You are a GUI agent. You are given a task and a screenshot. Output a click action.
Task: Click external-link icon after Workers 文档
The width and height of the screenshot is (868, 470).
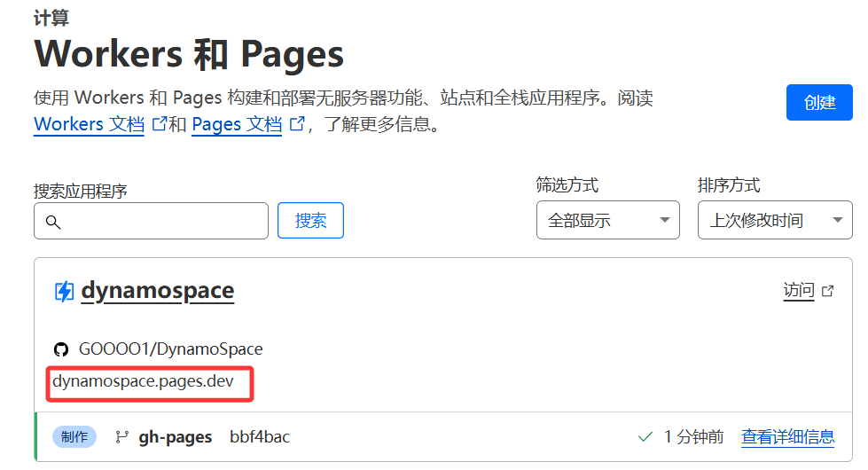pos(160,123)
